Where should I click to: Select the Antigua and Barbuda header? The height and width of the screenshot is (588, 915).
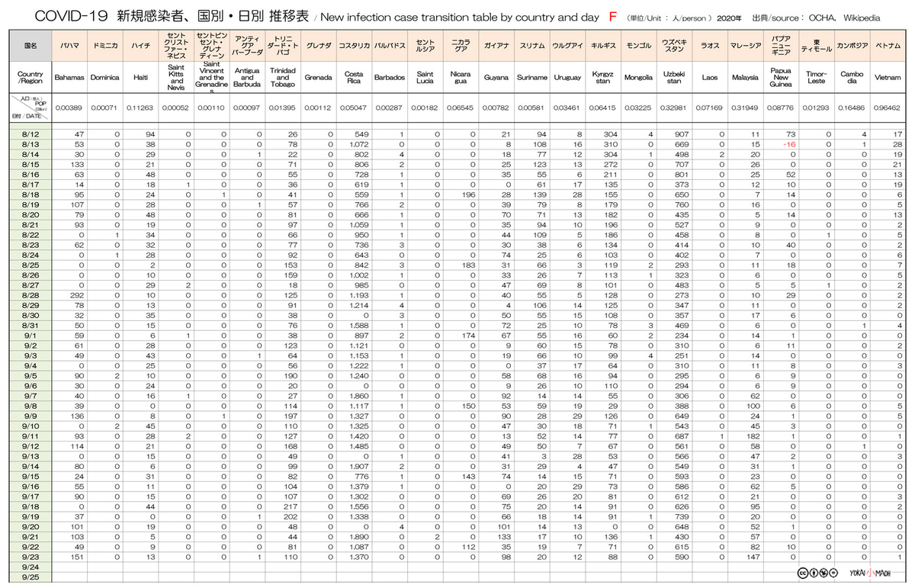[247, 78]
